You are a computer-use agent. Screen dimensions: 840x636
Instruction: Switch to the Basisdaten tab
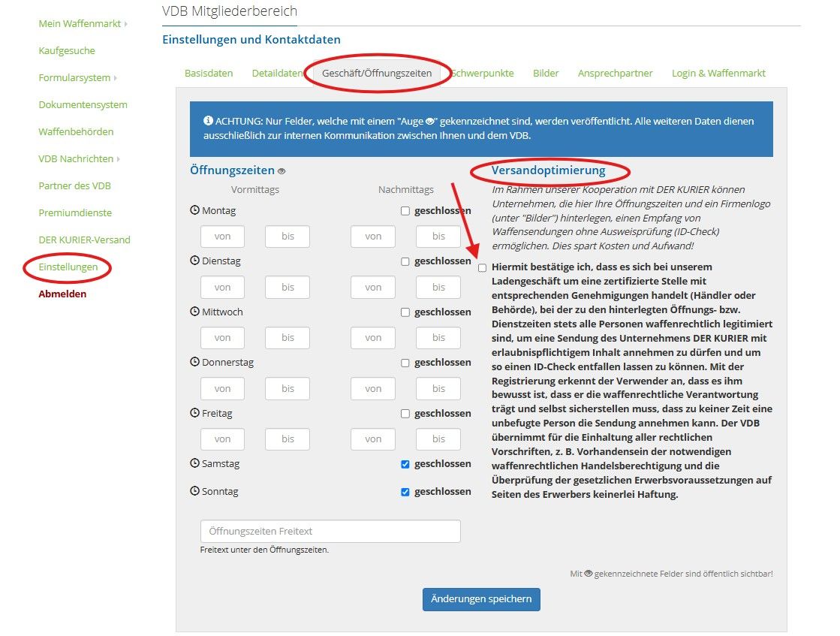click(x=209, y=74)
